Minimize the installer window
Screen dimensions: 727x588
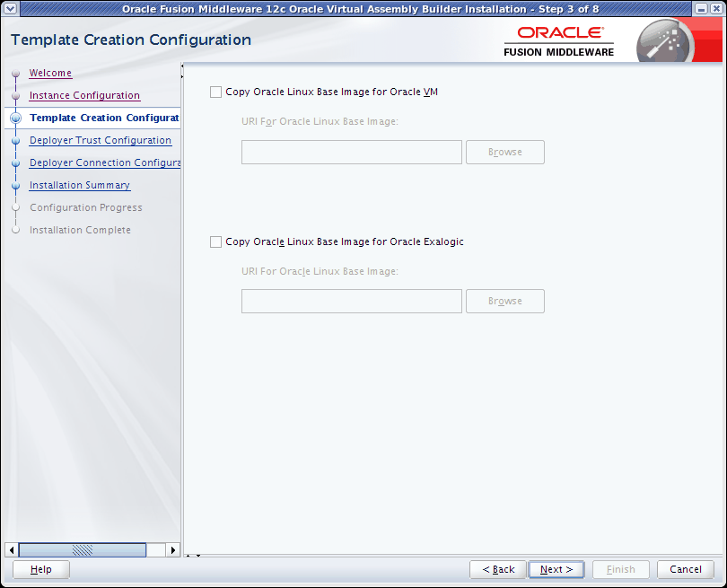(x=701, y=8)
